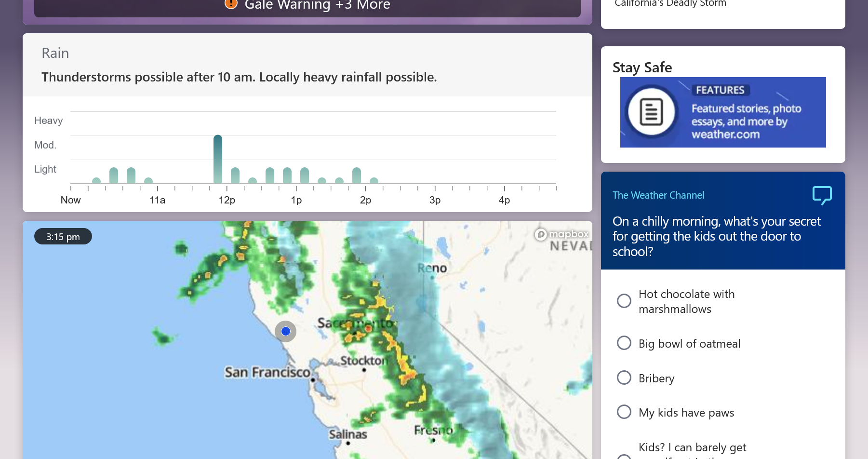The image size is (868, 459).
Task: Click the mapbox logo on map
Action: coord(562,234)
